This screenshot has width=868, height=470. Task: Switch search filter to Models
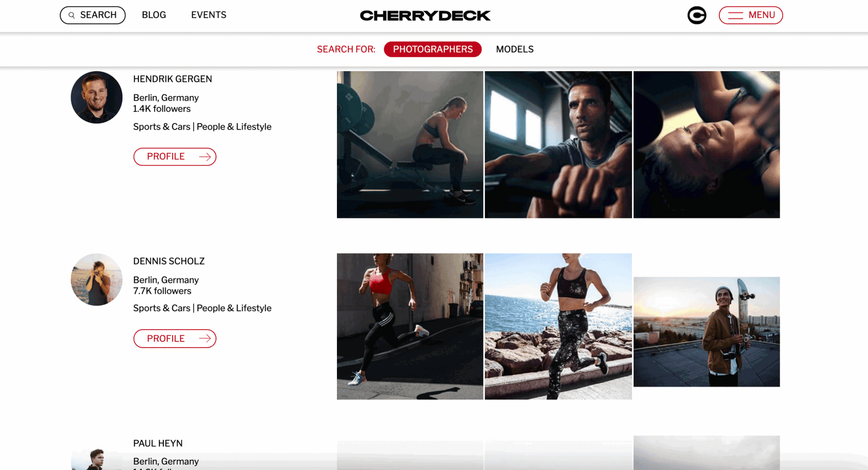[514, 49]
